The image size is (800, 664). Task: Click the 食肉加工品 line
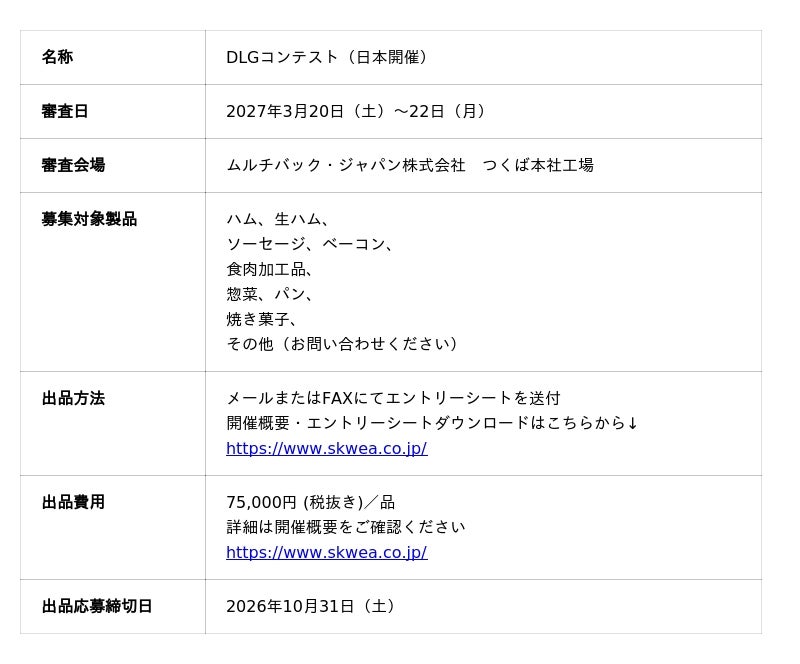[x=269, y=269]
